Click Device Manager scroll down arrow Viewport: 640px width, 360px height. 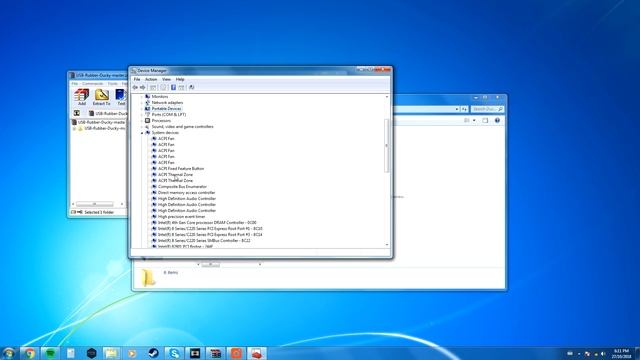click(x=387, y=245)
